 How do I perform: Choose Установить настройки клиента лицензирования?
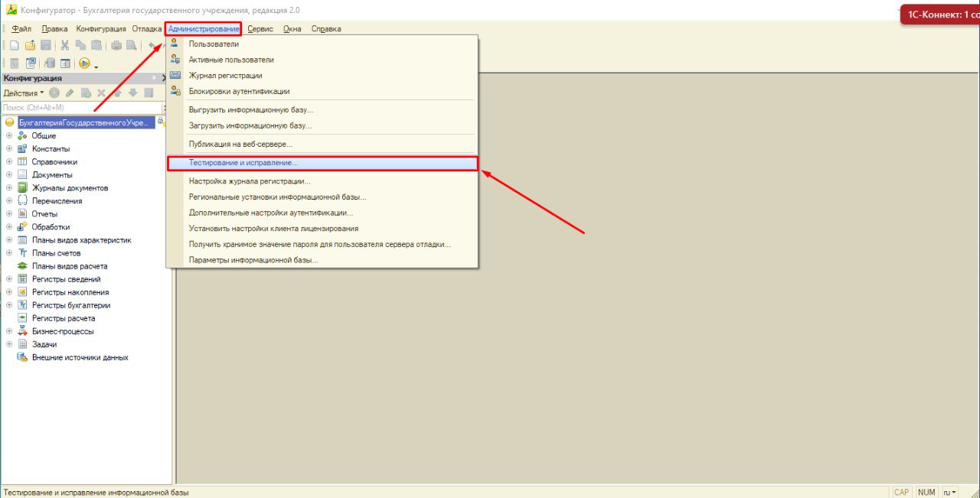tap(322, 229)
